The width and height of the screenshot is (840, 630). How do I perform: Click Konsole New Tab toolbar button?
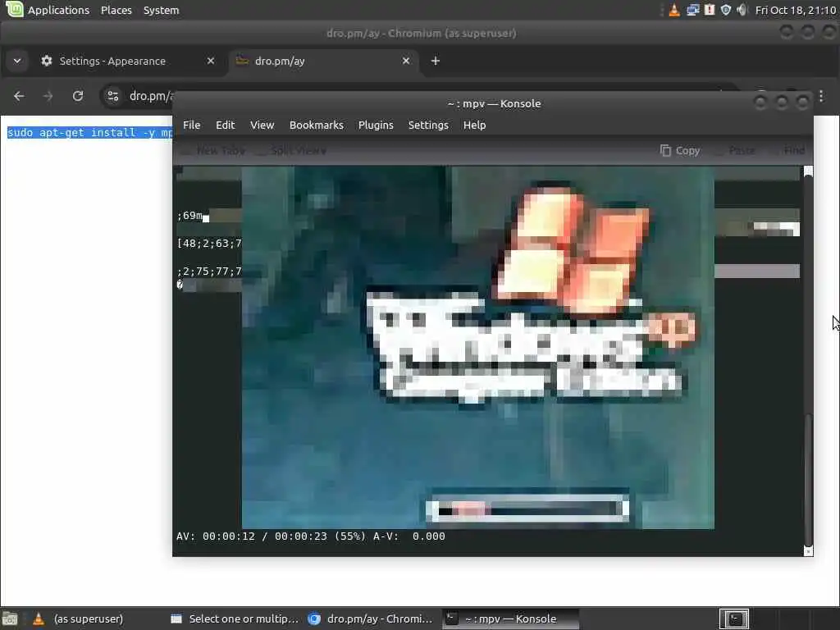click(214, 151)
